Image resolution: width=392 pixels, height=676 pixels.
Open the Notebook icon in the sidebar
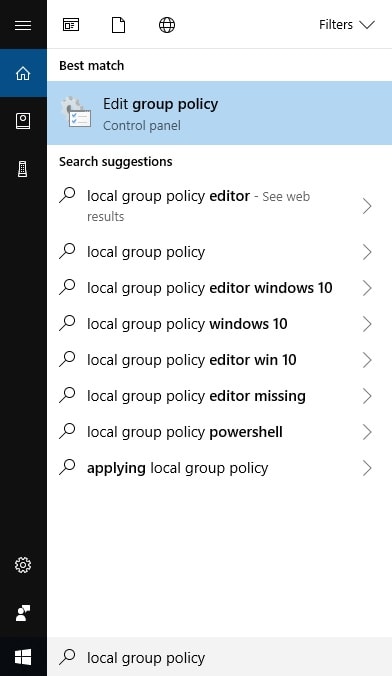click(23, 121)
